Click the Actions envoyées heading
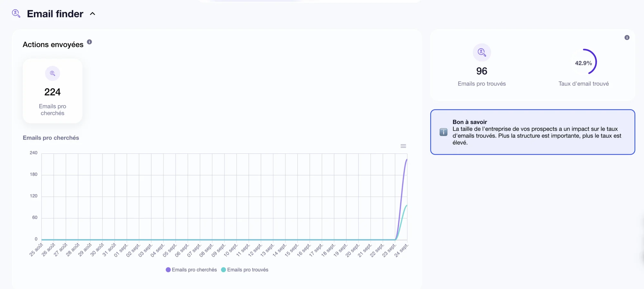 click(53, 45)
